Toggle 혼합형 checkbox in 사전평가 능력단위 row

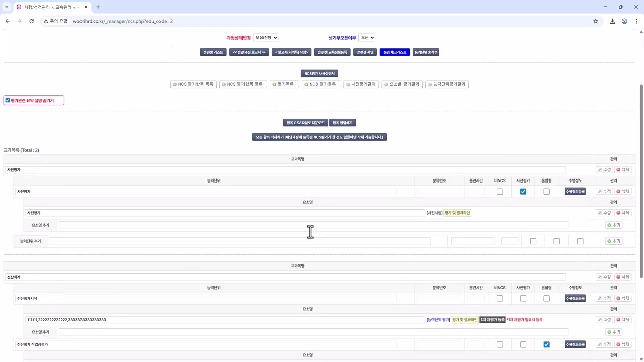click(x=547, y=192)
